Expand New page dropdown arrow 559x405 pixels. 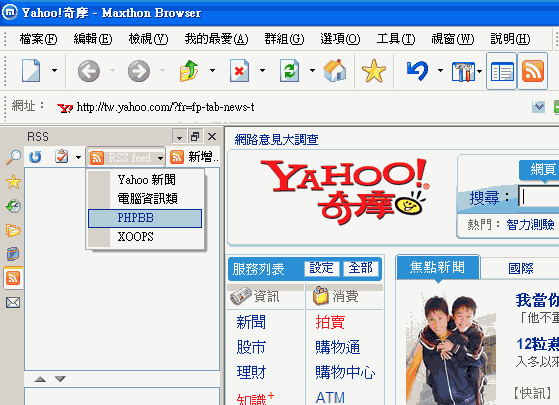tap(54, 71)
